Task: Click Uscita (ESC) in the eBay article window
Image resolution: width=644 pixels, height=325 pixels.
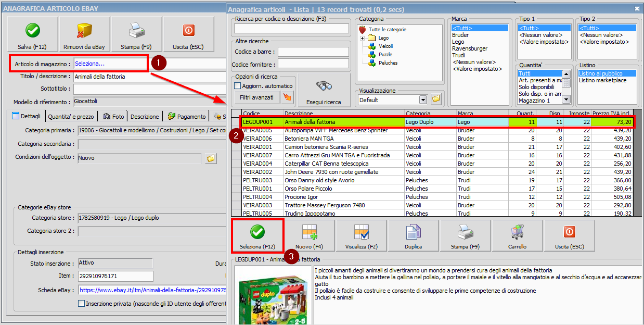Action: [188, 34]
